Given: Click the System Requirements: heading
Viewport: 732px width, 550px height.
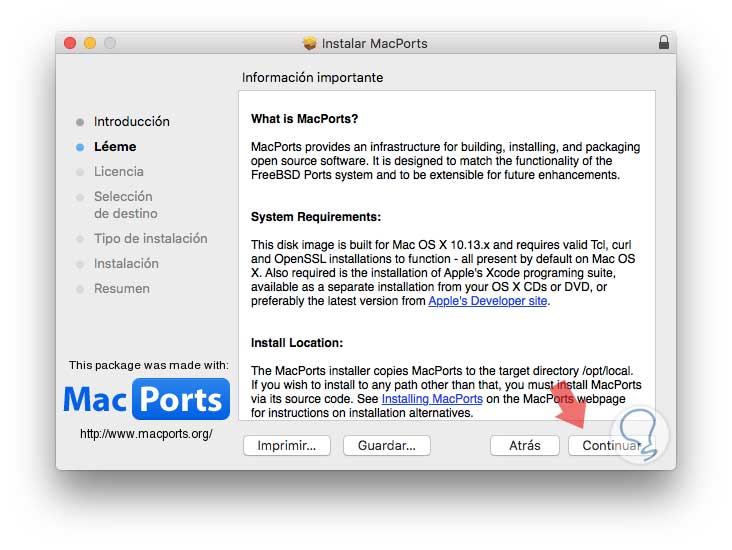Looking at the screenshot, I should 316,217.
